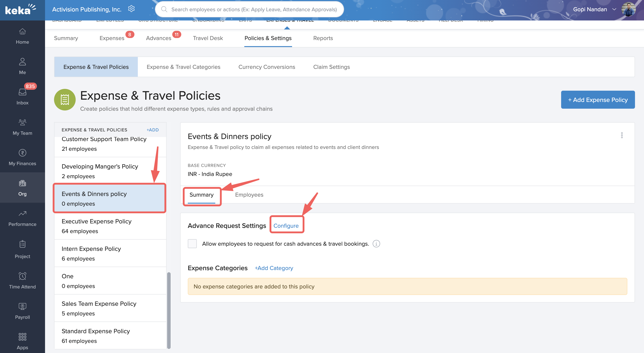This screenshot has height=353, width=644.
Task: Open three-dot menu for Events & Dinners policy
Action: 621,135
